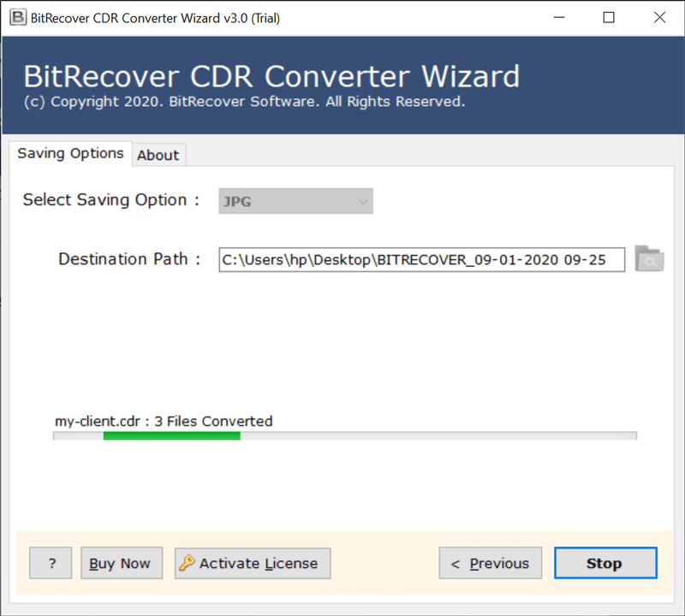
Task: Click the BitRecover CDR Converter Wizard header title
Action: [271, 76]
